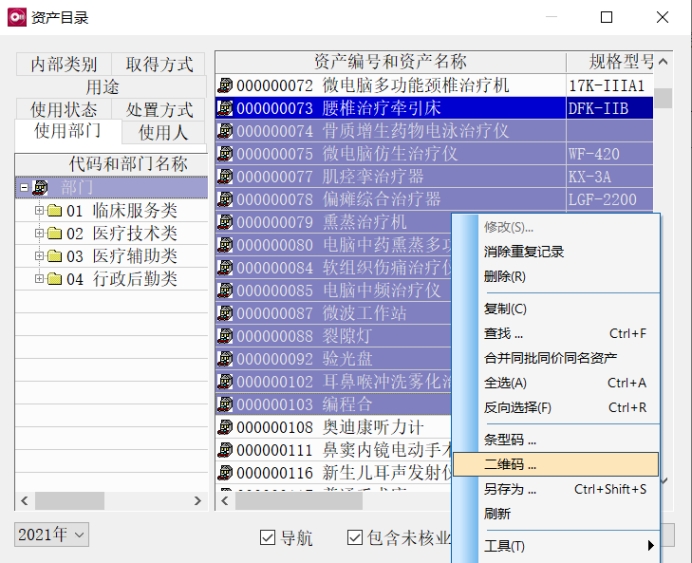Switch to the 处置方式 tab
This screenshot has height=563, width=692.
[159, 109]
